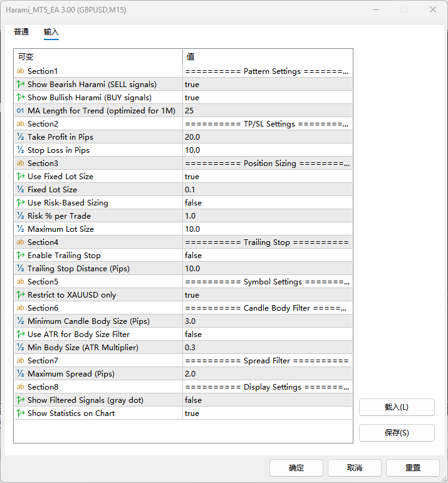Click the string icon beside Section1

point(21,71)
